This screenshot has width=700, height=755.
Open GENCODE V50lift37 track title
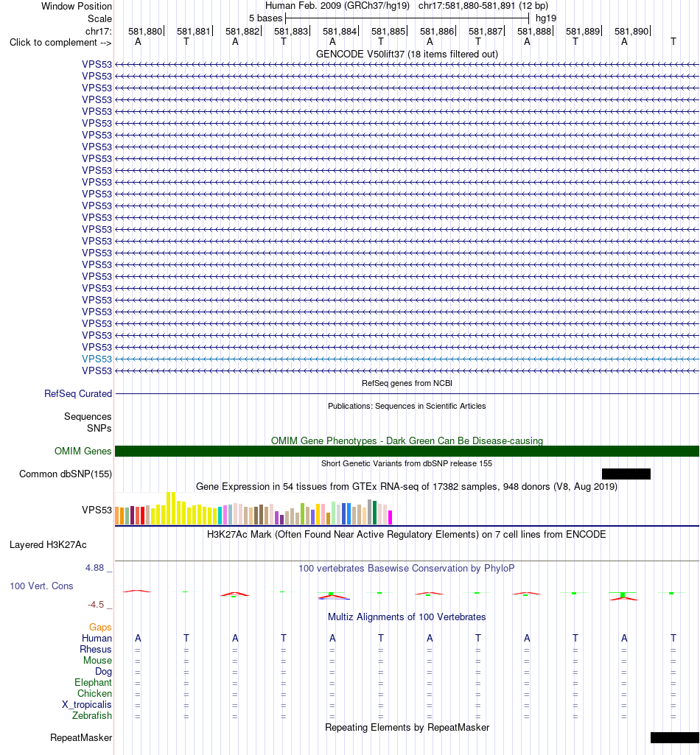pos(407,54)
